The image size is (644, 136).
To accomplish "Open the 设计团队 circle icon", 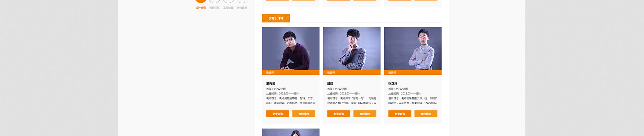I will pyautogui.click(x=215, y=1).
